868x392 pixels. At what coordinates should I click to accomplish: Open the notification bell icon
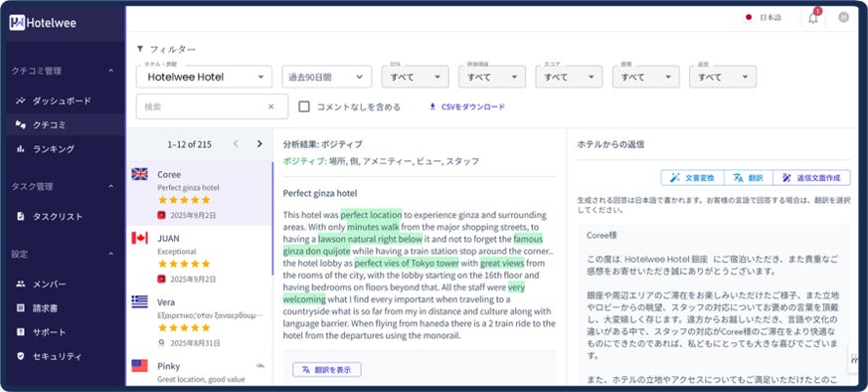pos(812,18)
